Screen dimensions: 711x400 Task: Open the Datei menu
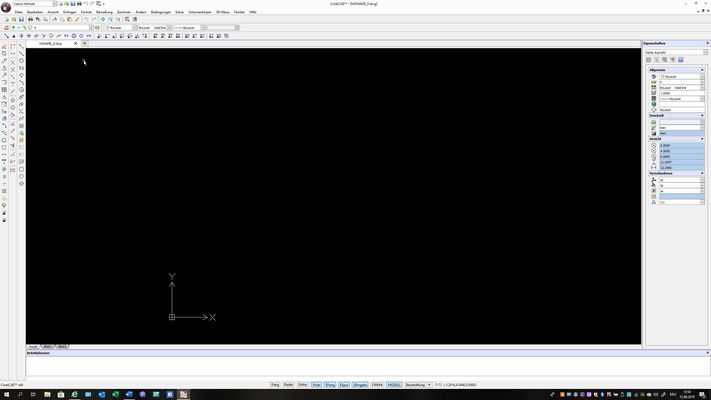tap(19, 12)
